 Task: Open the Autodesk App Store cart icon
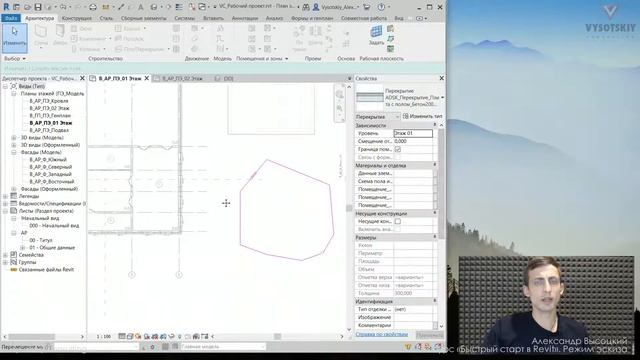(x=366, y=7)
